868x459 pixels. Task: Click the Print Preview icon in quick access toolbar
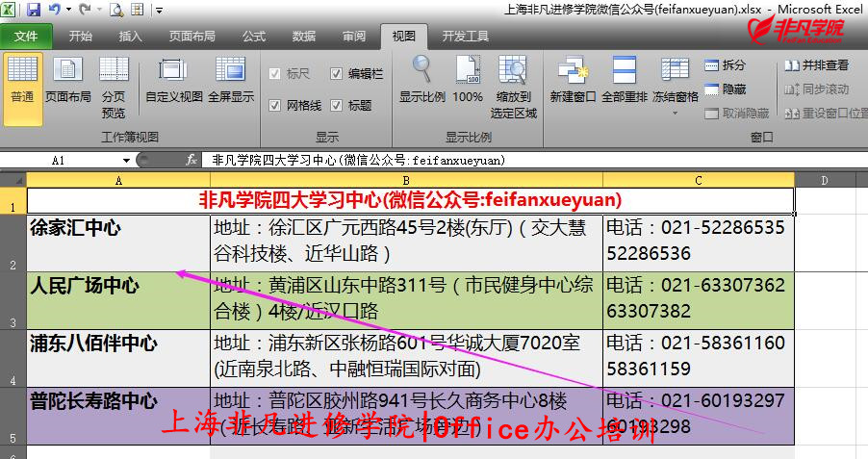point(116,10)
